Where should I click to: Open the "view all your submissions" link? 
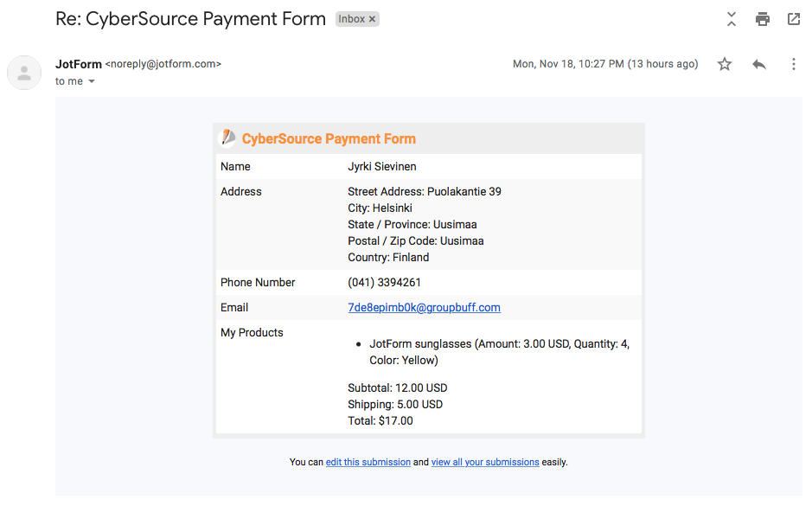pos(485,462)
